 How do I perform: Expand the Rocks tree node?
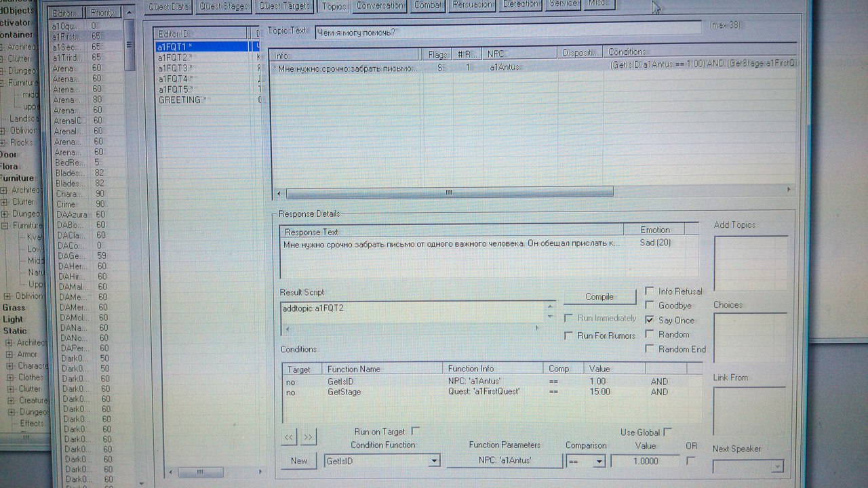coord(4,142)
